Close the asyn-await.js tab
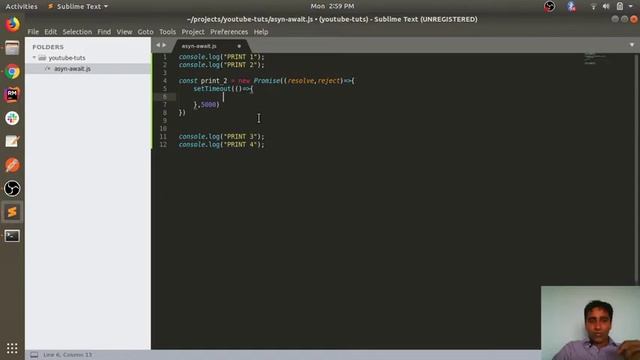Screen dimensions: 640x360 click(239, 46)
